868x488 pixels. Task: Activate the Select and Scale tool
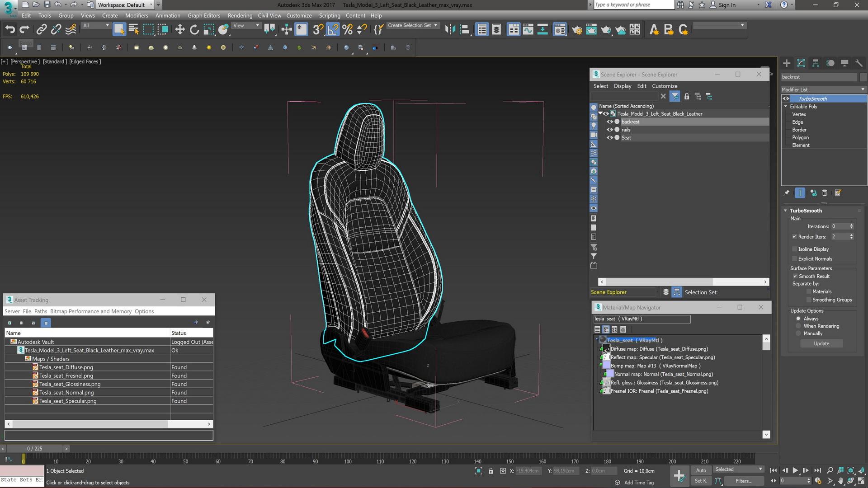pos(209,30)
